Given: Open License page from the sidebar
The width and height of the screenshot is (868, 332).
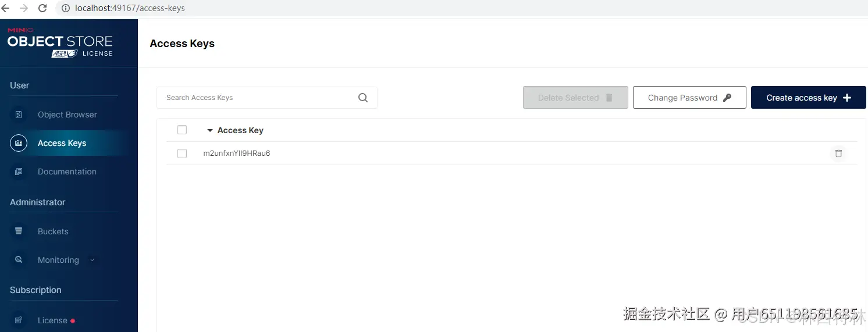Looking at the screenshot, I should point(52,320).
